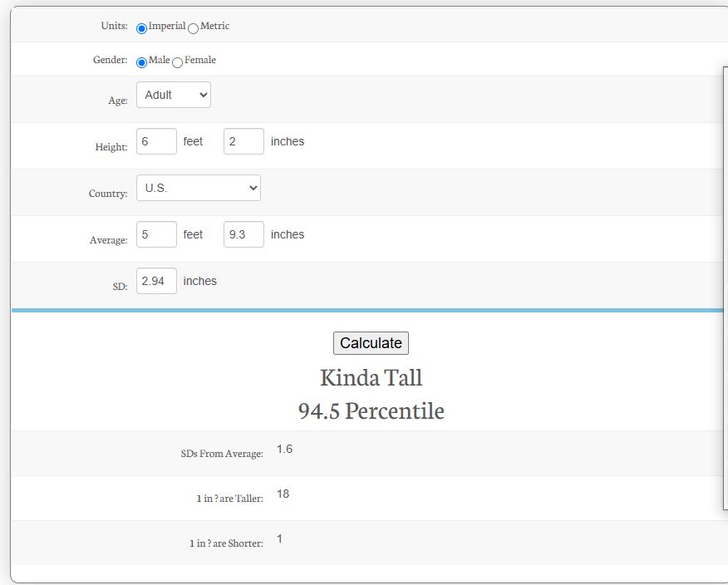Select the Metric units radio button
Viewport: 728px width, 585px height.
(193, 28)
